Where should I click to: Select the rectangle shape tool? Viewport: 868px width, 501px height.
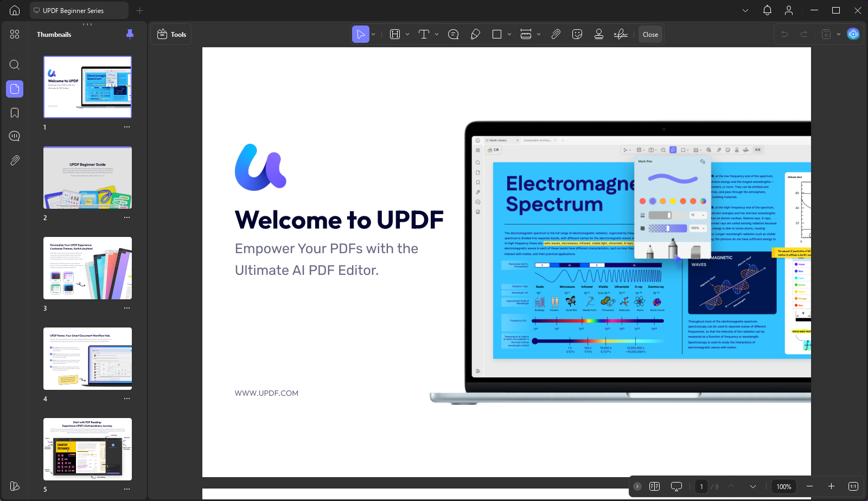[496, 34]
